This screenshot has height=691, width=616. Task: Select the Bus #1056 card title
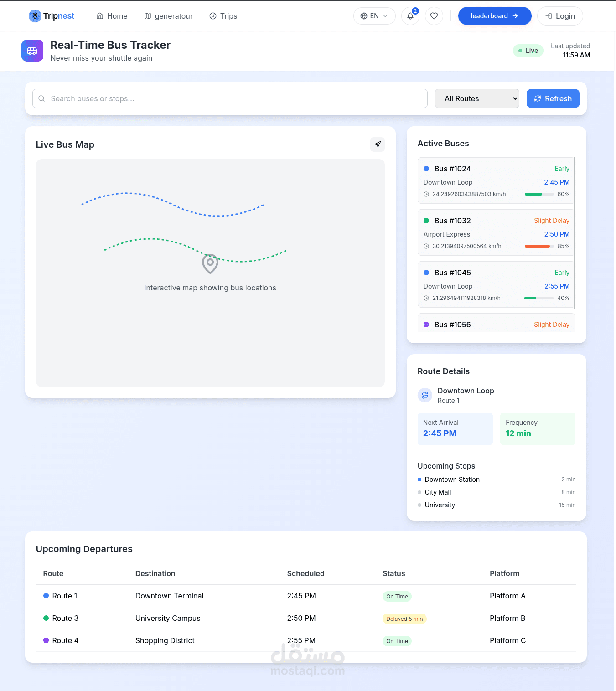tap(452, 325)
